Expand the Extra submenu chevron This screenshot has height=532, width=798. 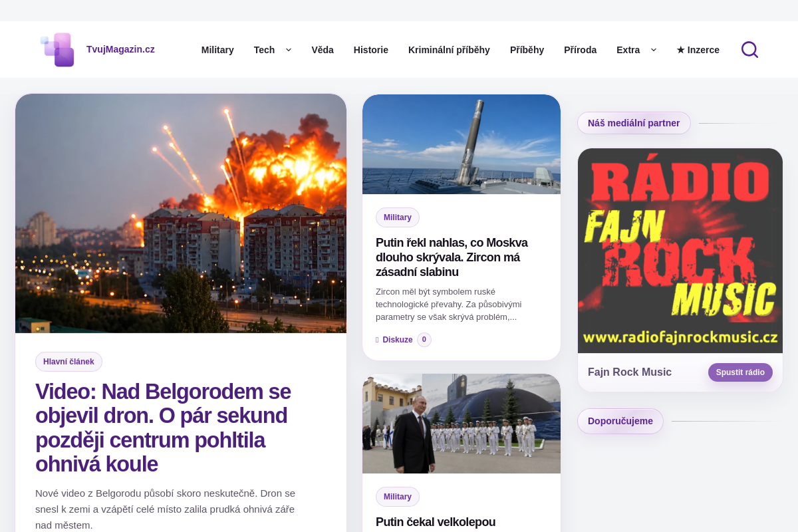pos(654,50)
